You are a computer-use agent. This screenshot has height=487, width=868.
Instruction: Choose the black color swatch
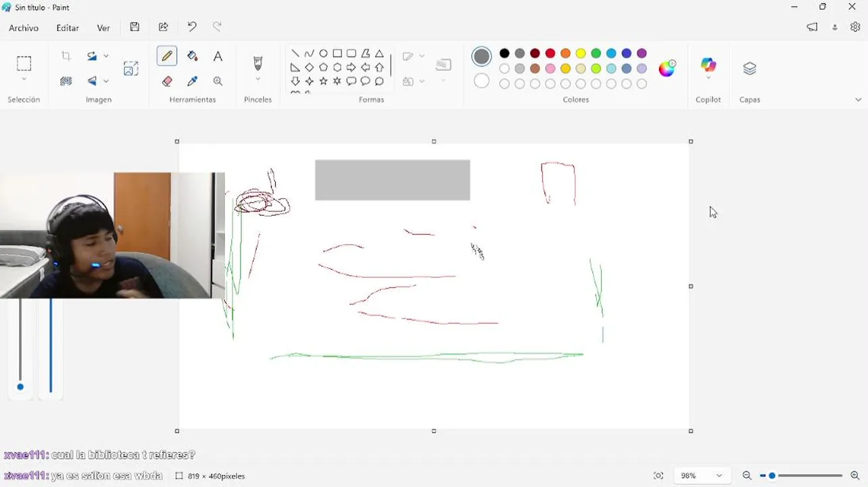click(504, 53)
